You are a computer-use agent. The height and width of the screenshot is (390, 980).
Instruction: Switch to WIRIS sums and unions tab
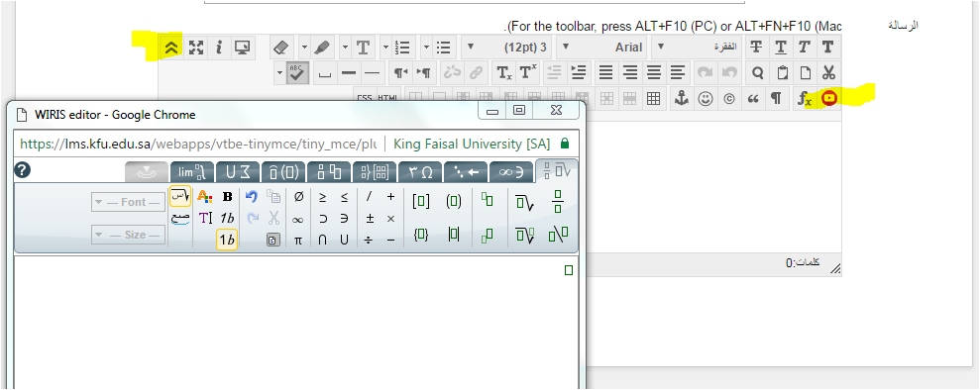(x=238, y=172)
